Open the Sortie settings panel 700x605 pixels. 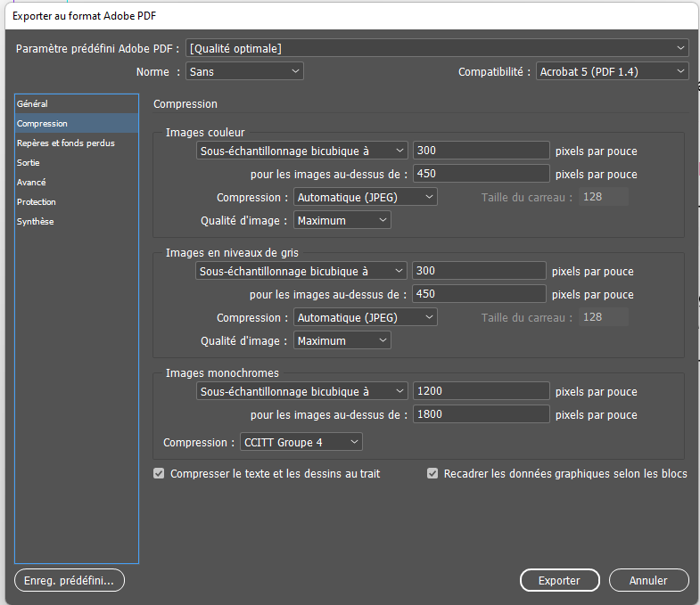[x=29, y=163]
